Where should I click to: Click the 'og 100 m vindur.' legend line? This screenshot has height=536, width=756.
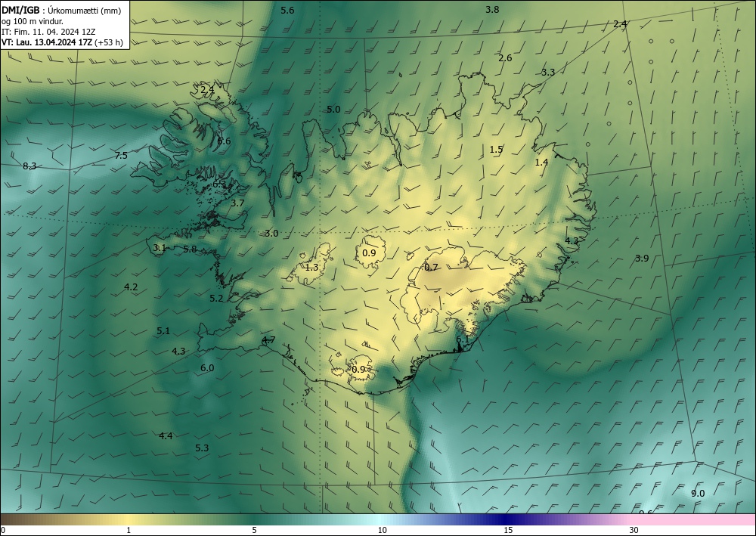33,21
